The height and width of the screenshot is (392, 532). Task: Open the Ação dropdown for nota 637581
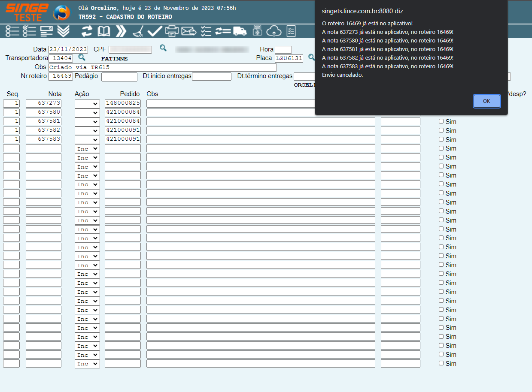coord(87,121)
